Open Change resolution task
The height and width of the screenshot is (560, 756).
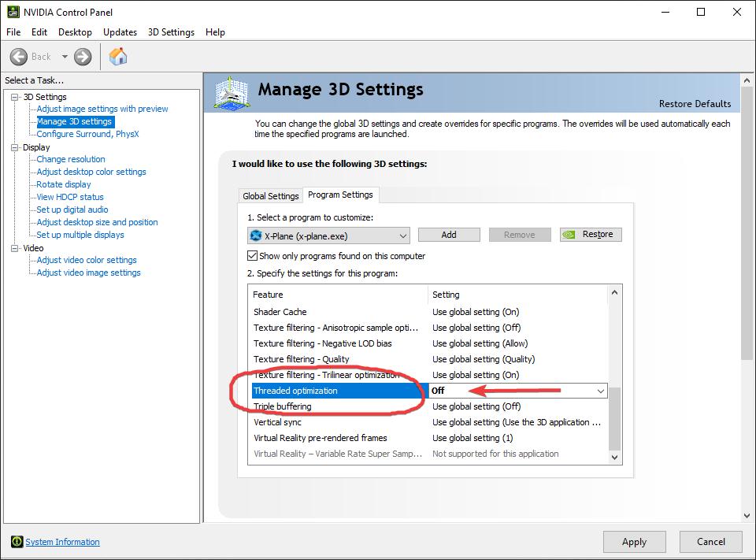[71, 159]
